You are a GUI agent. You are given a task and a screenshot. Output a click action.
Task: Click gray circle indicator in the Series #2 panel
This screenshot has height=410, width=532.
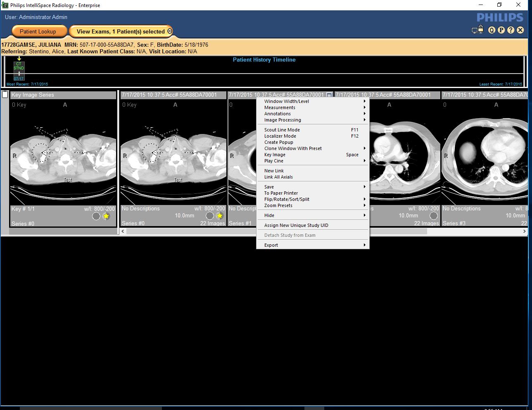click(x=434, y=216)
